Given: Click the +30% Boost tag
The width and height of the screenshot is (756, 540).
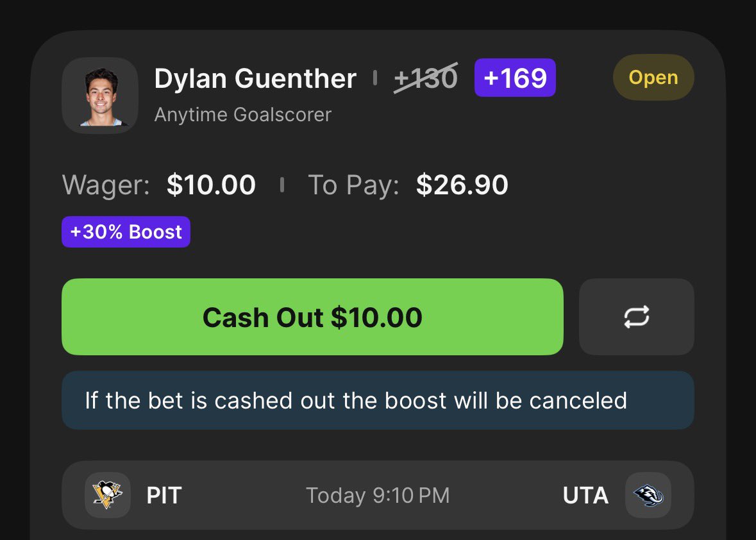Looking at the screenshot, I should 126,232.
